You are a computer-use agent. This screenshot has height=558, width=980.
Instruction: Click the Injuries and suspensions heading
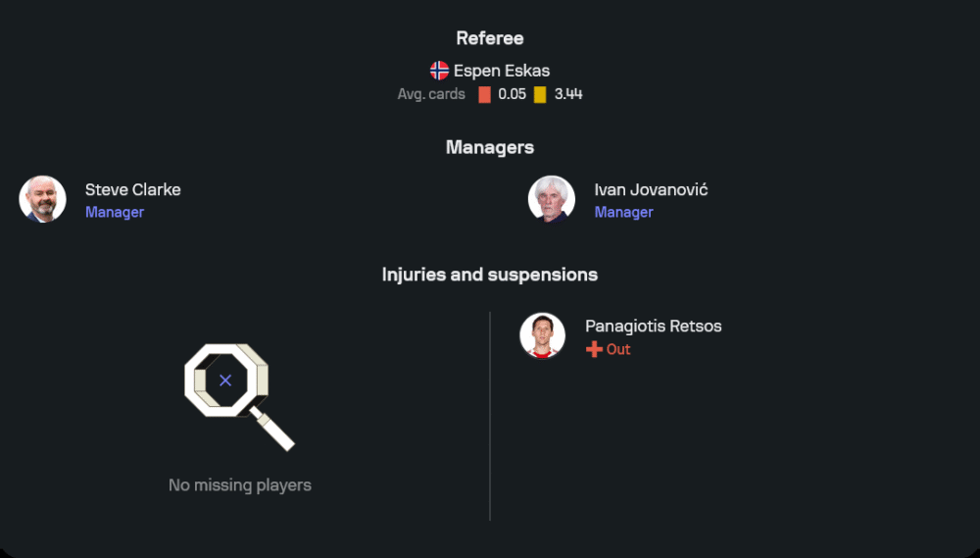pos(490,275)
